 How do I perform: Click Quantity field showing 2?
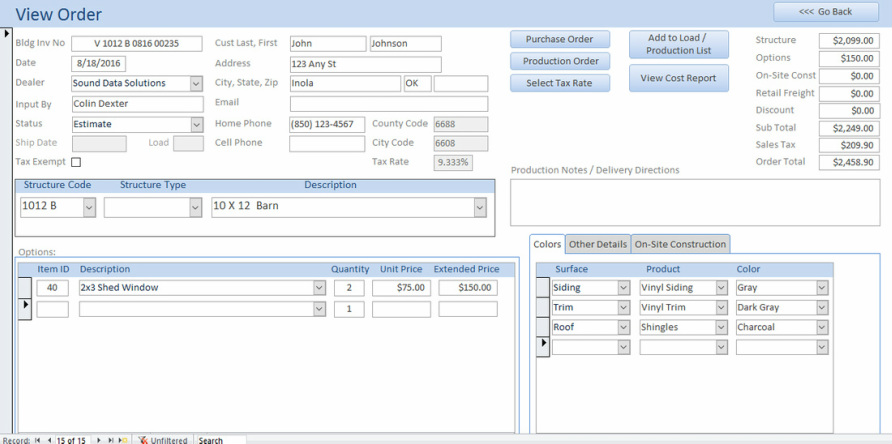pyautogui.click(x=349, y=288)
